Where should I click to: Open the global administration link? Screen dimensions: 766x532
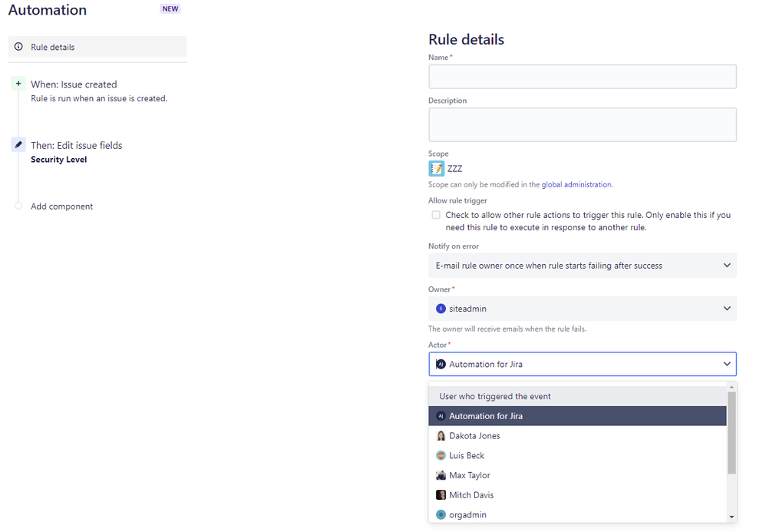(x=576, y=185)
